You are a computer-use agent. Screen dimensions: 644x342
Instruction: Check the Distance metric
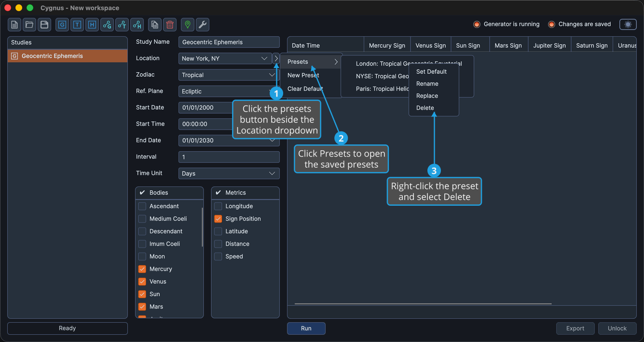(218, 244)
